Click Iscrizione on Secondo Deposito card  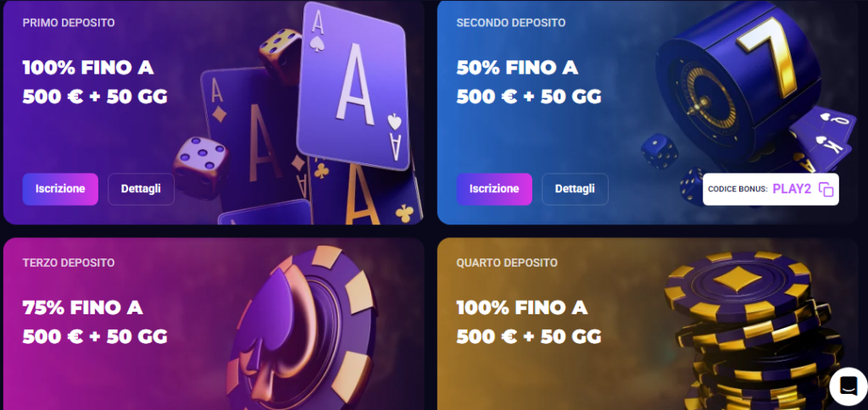[494, 189]
